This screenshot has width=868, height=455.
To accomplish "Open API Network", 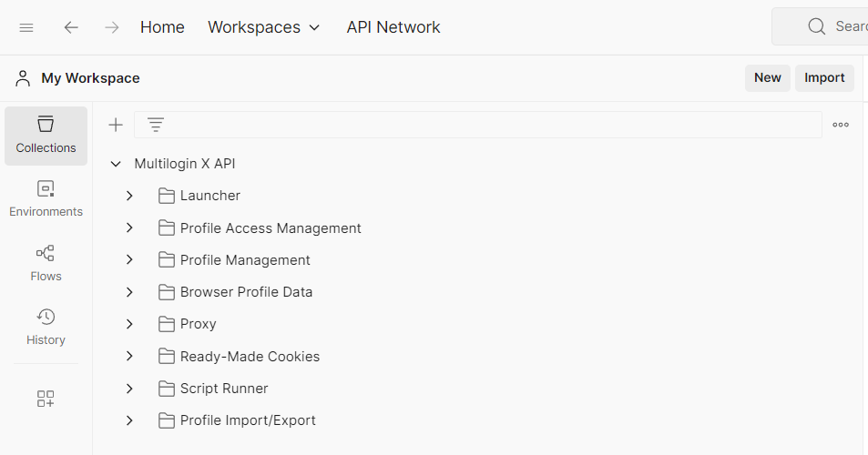I will tap(393, 27).
